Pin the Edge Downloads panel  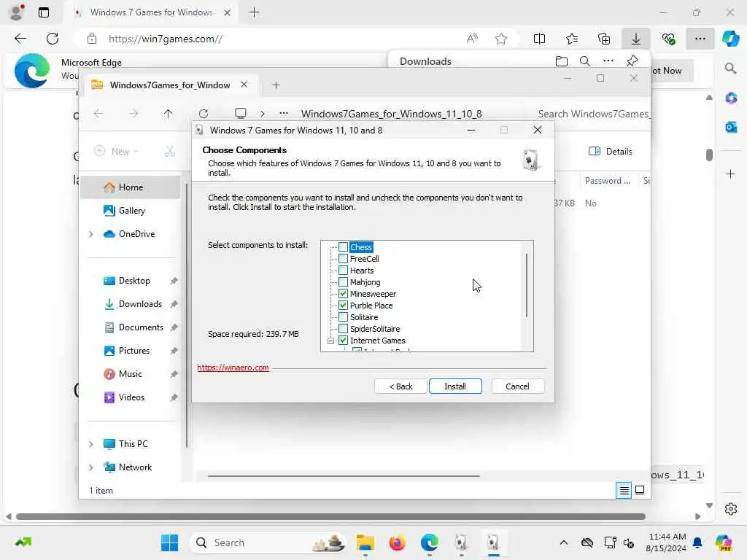pyautogui.click(x=632, y=61)
